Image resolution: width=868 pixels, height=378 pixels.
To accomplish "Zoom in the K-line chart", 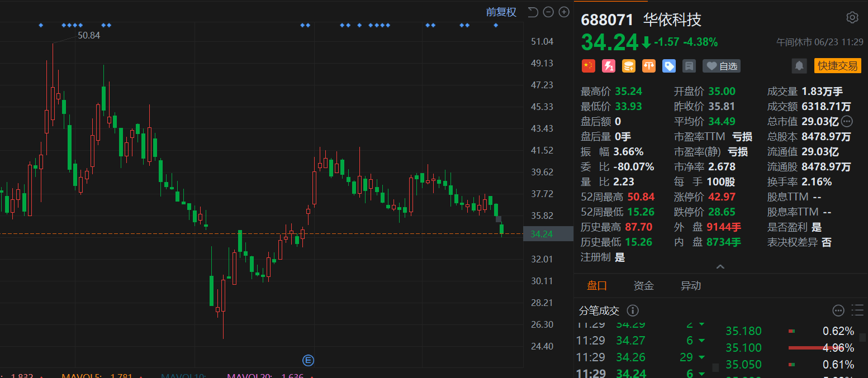I will tap(564, 12).
